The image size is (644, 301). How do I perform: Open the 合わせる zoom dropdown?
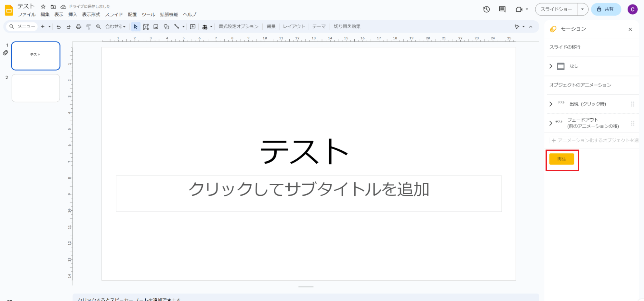click(115, 27)
